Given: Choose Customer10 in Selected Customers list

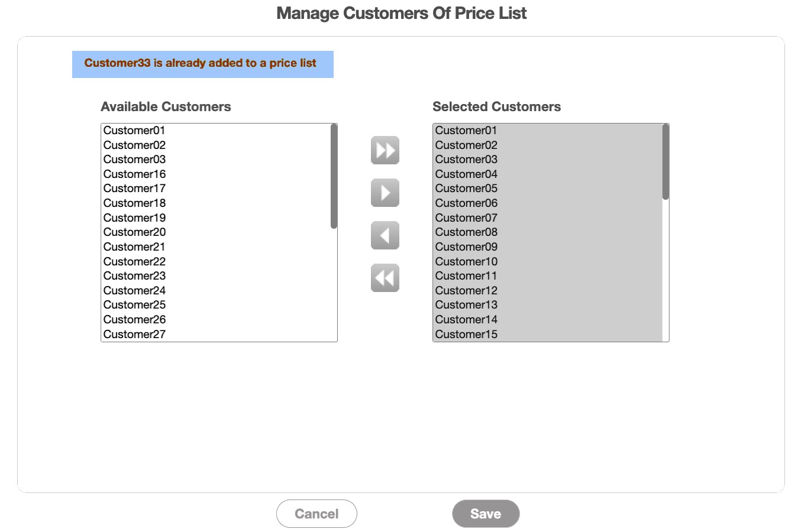Looking at the screenshot, I should [466, 261].
